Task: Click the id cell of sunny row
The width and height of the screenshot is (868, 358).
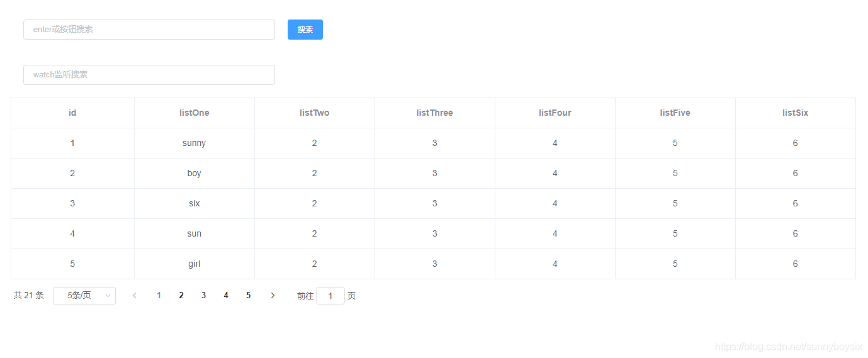Action: [x=72, y=143]
